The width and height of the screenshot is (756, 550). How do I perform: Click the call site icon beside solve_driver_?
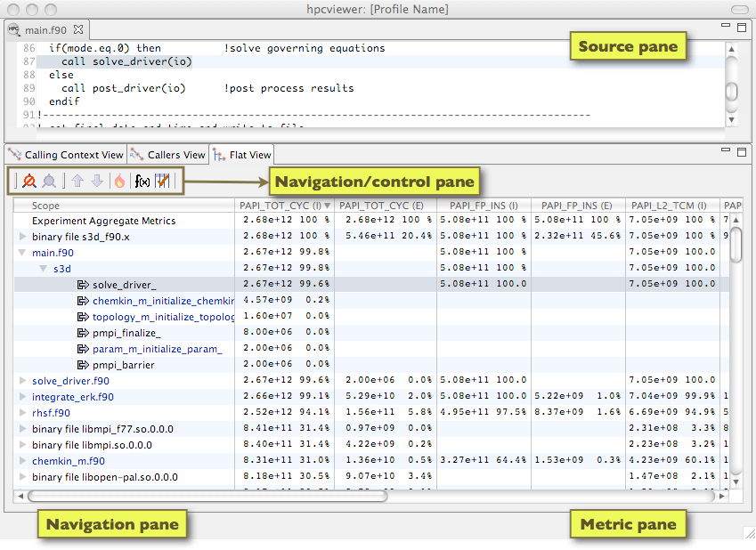coord(83,285)
